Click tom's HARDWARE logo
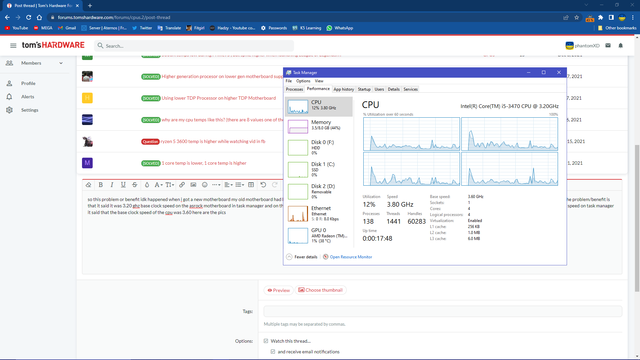Viewport: 640px width, 360px height. click(53, 45)
